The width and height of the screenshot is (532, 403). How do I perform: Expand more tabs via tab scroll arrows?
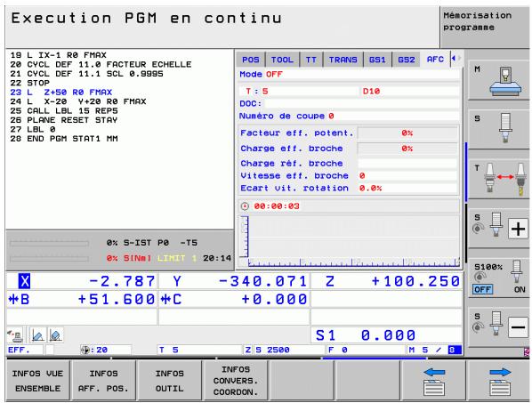456,59
